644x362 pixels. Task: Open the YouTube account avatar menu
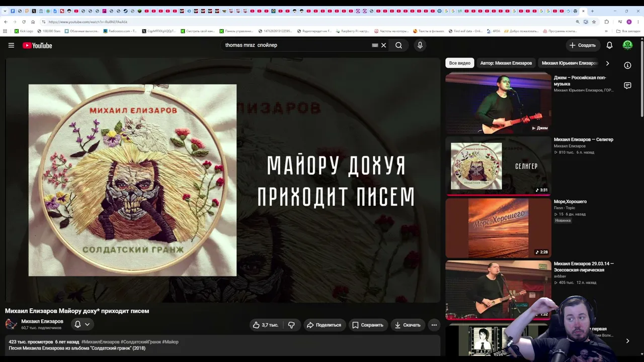(627, 45)
